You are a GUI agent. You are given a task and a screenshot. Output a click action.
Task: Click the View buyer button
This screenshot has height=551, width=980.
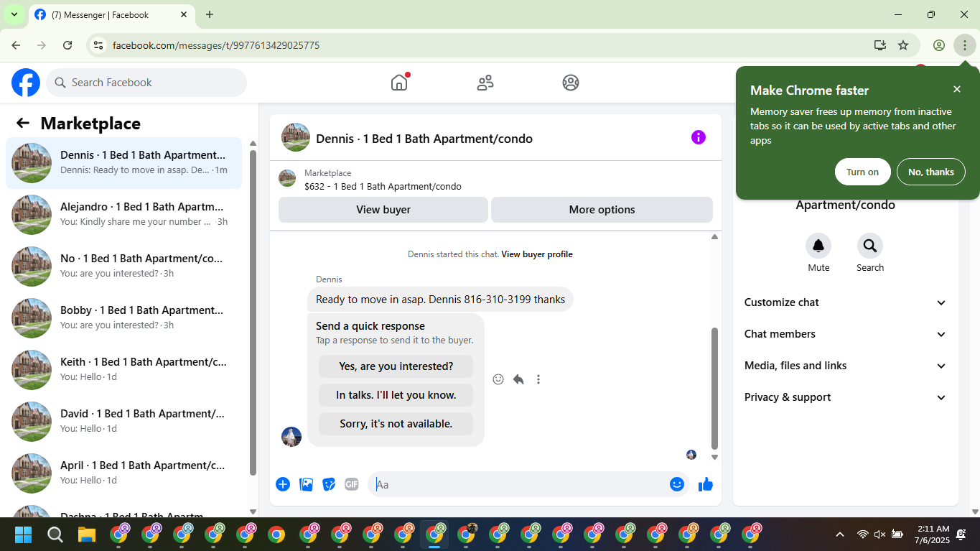coord(383,210)
